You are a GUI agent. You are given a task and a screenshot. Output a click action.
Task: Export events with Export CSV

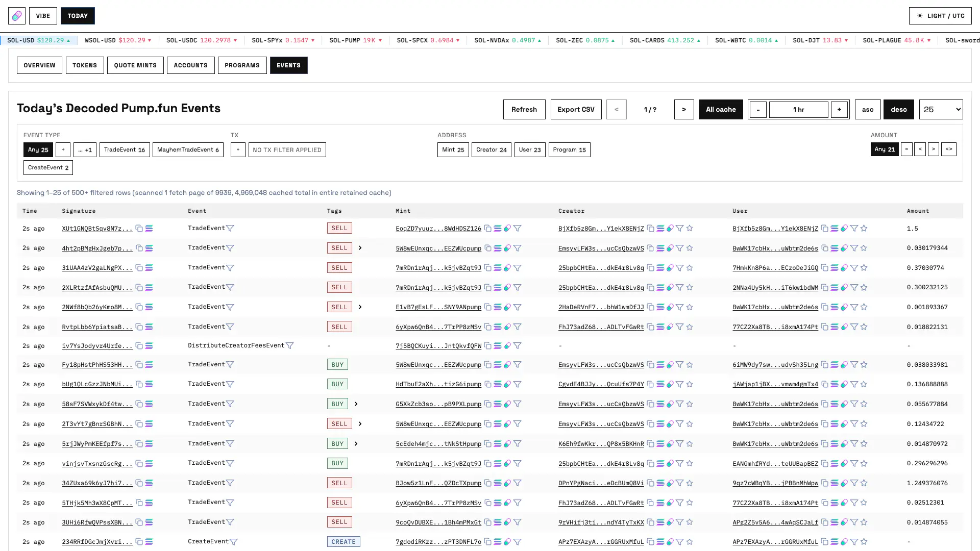(x=576, y=109)
